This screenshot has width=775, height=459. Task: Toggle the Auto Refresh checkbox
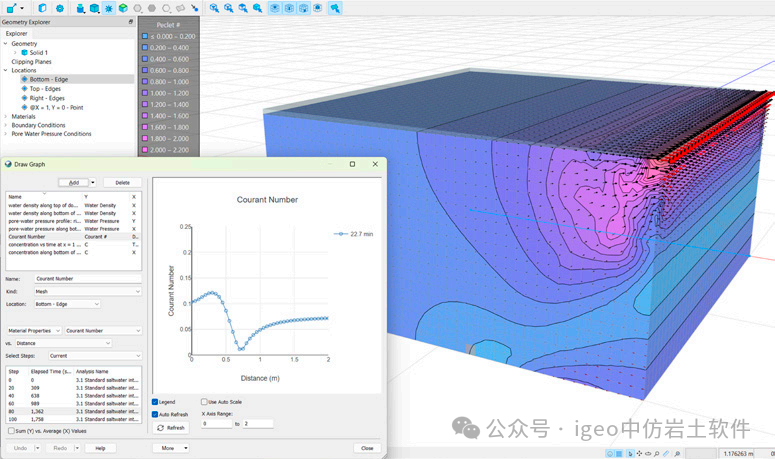pos(155,414)
